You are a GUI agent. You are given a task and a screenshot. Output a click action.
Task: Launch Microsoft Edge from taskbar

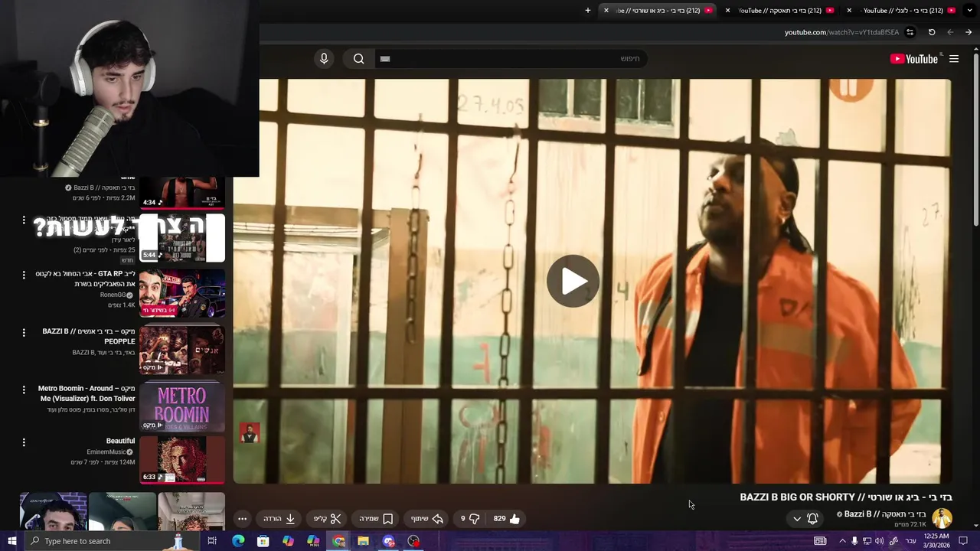point(238,541)
